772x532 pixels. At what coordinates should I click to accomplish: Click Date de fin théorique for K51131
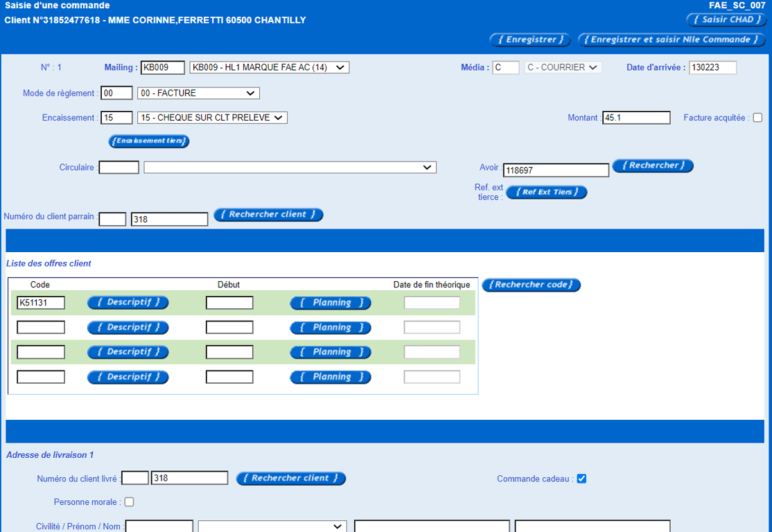tap(432, 303)
